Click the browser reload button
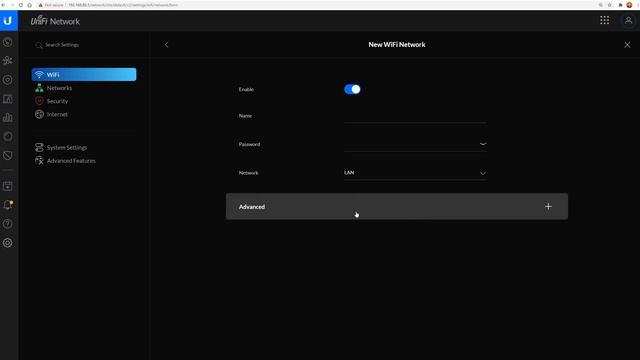The image size is (640, 360). pos(21,5)
